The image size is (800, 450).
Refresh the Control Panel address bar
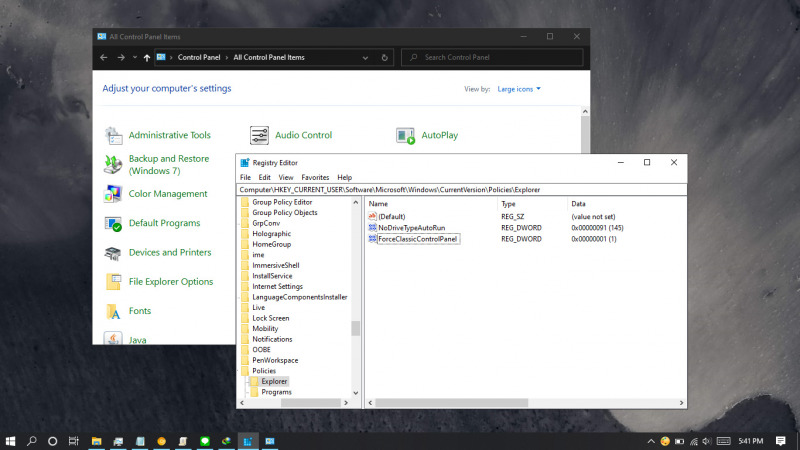click(385, 58)
